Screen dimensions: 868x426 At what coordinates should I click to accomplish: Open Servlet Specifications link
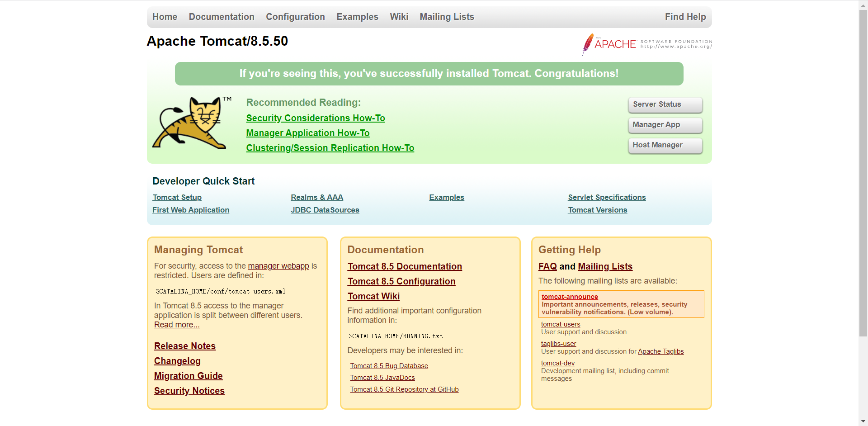(x=607, y=197)
